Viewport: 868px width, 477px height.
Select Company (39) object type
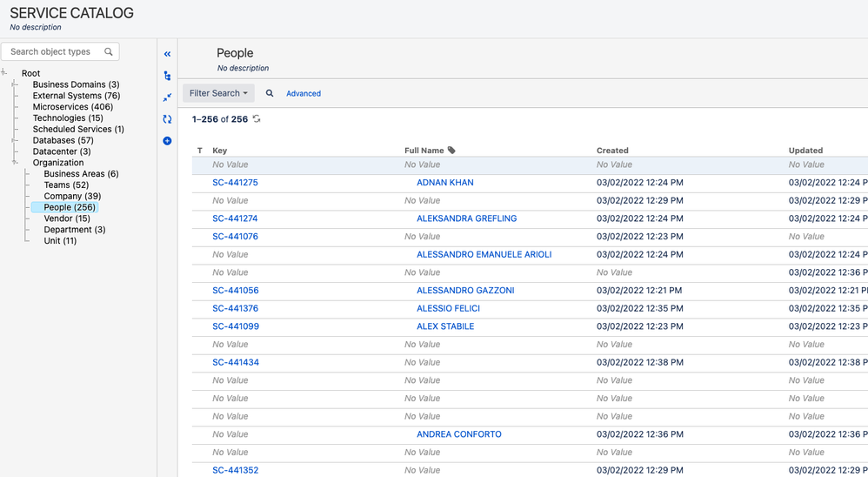coord(72,196)
